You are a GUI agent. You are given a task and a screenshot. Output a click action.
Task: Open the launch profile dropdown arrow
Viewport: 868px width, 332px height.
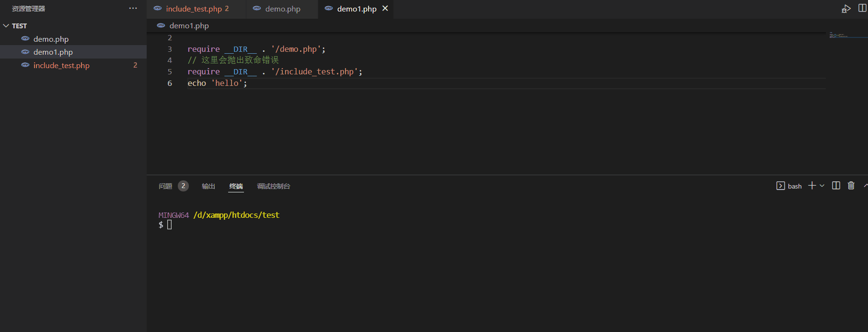click(x=822, y=186)
